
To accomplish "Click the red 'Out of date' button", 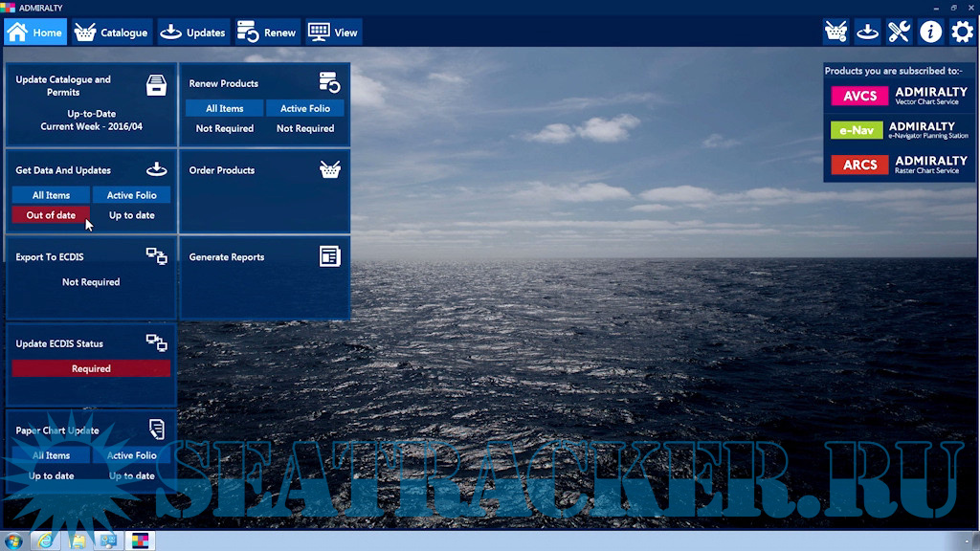I will click(x=51, y=215).
